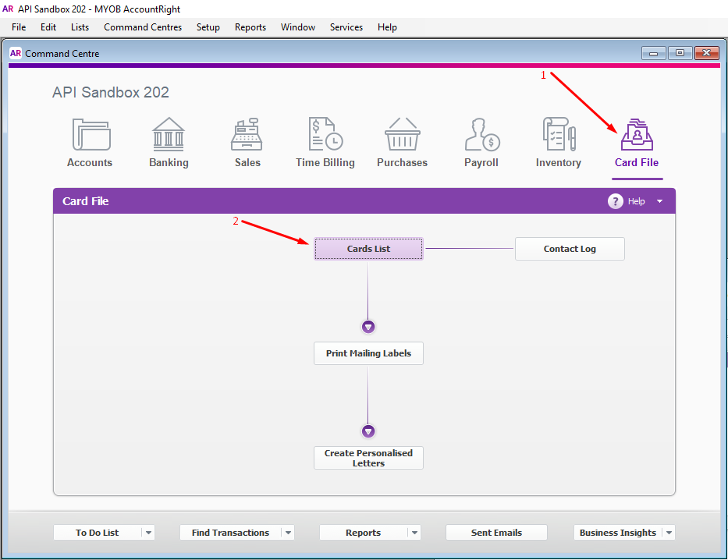Open the Lists menu
Viewport: 728px width, 560px height.
click(x=80, y=27)
